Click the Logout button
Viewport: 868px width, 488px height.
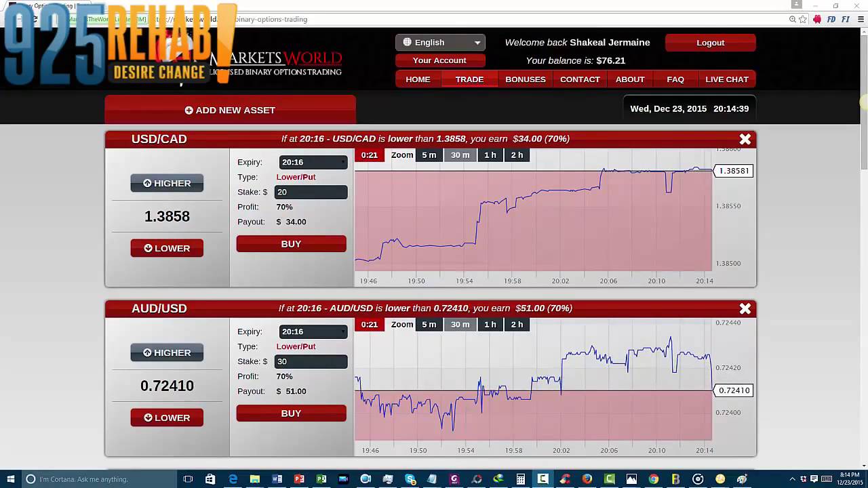711,43
